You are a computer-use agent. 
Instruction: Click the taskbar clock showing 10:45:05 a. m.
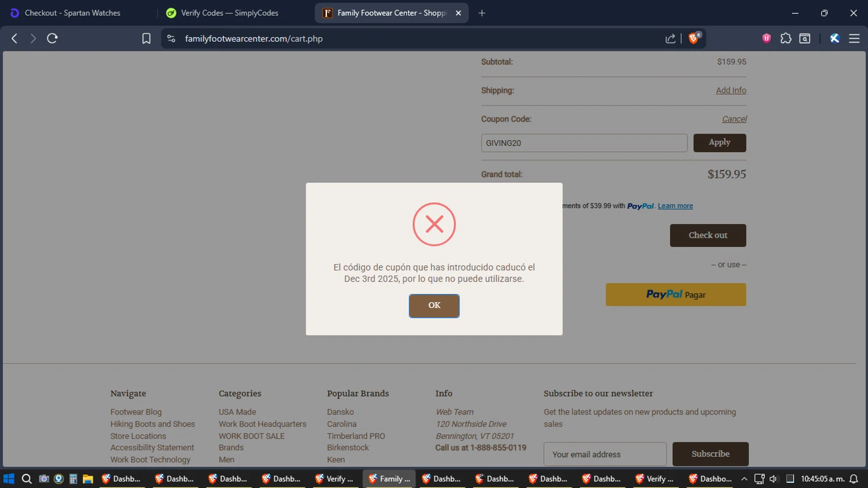coord(822,479)
